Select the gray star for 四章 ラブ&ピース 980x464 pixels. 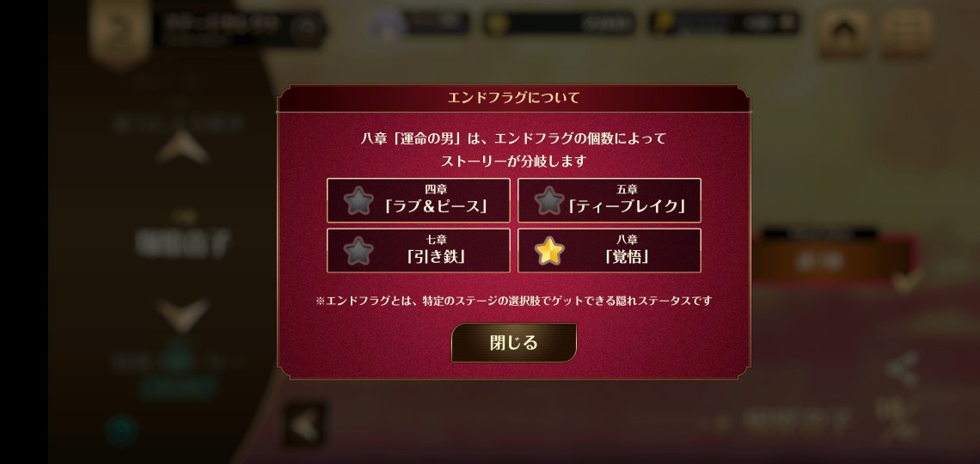pyautogui.click(x=358, y=201)
